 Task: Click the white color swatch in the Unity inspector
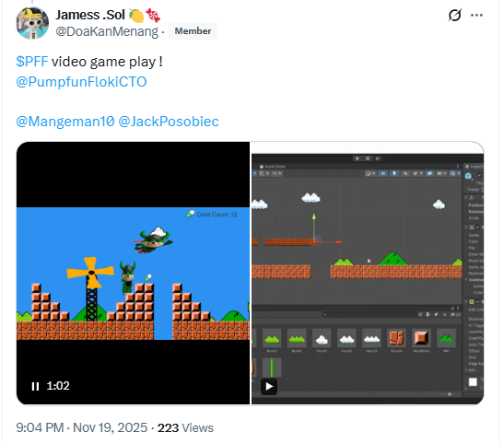point(473,382)
